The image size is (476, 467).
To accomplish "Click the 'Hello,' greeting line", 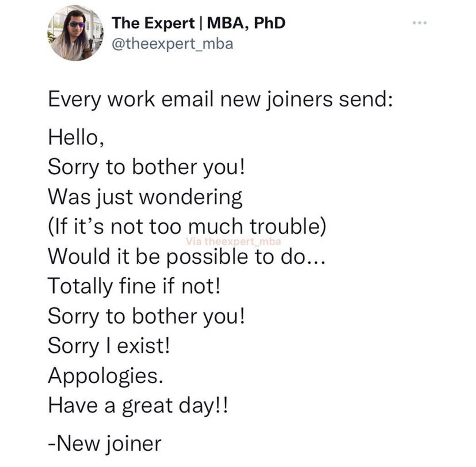I will click(76, 138).
